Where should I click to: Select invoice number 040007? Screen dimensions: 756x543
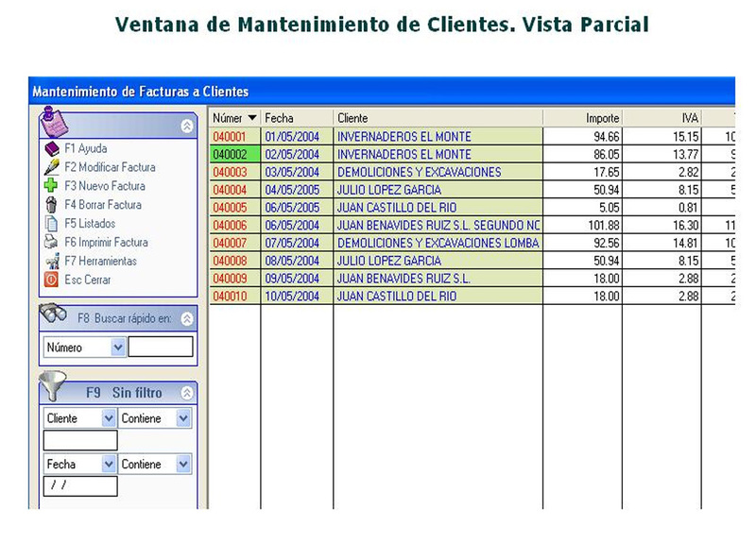coord(230,244)
